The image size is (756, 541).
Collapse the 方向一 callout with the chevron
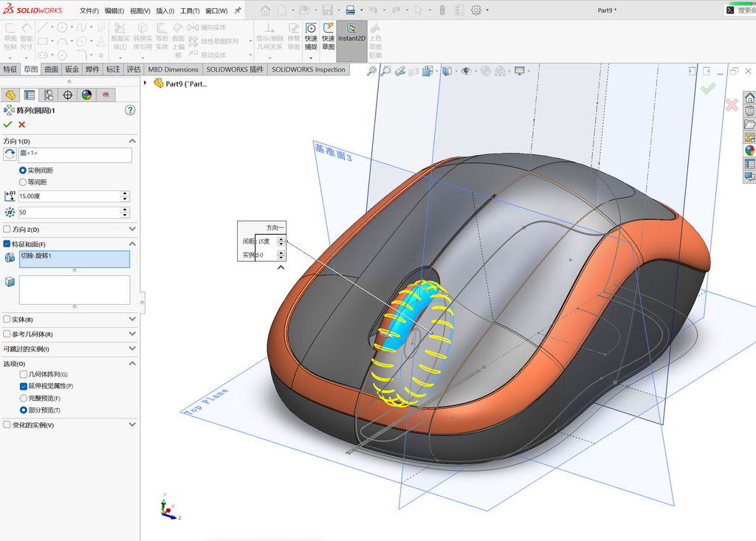point(281,267)
